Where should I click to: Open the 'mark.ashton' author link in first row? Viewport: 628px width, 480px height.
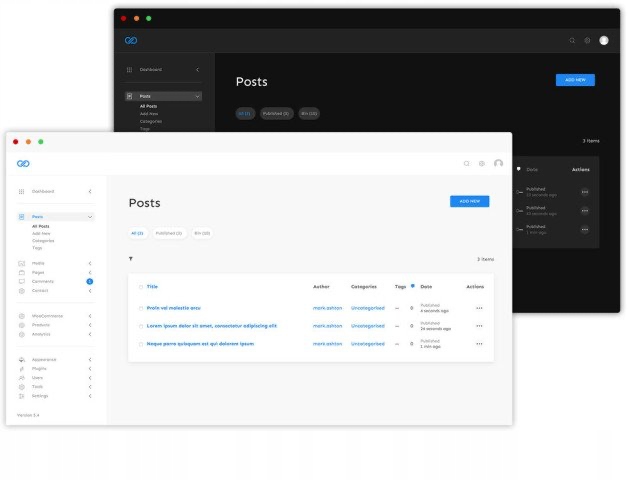point(327,308)
